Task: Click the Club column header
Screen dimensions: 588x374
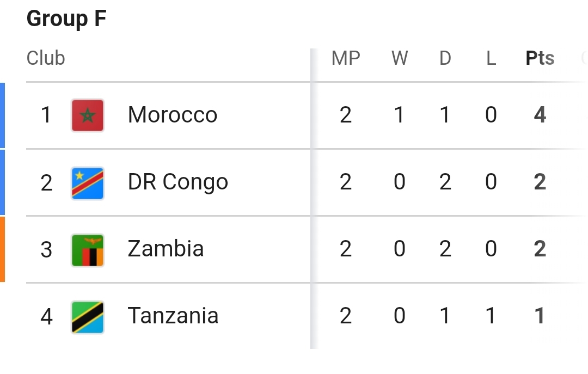Action: [46, 58]
